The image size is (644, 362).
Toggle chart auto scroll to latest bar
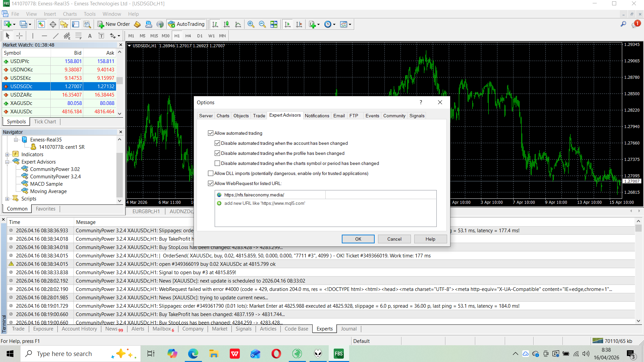(287, 24)
